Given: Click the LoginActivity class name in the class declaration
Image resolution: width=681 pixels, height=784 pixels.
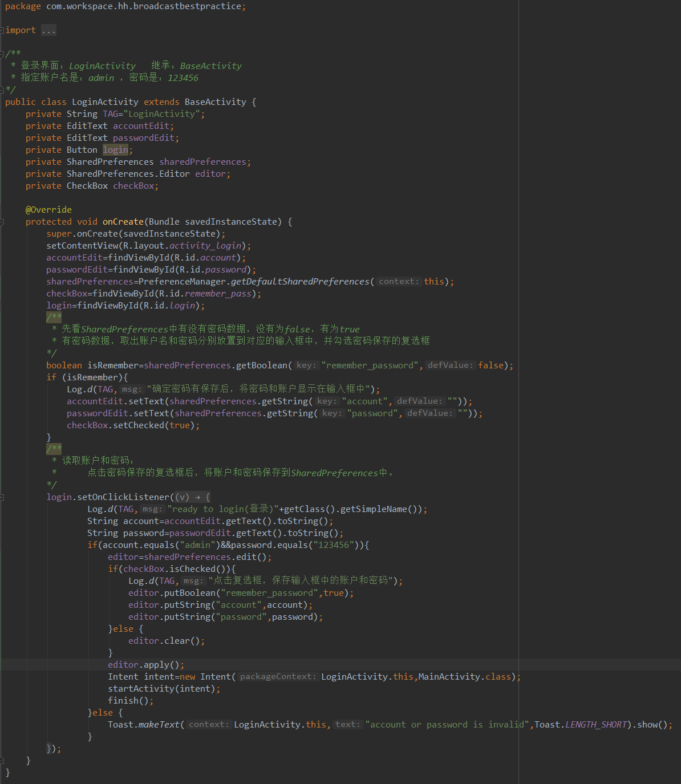Looking at the screenshot, I should (x=105, y=102).
